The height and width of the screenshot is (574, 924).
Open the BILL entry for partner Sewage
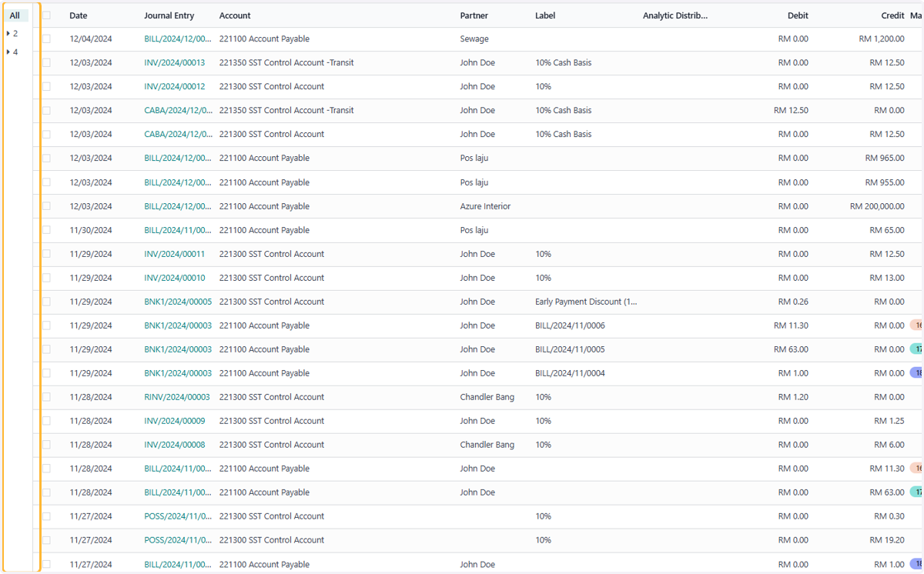coord(178,39)
